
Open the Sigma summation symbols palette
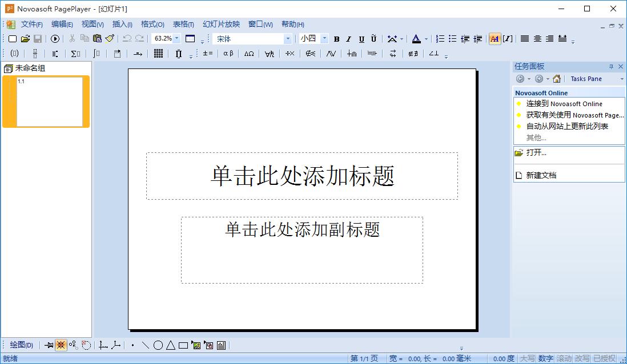click(75, 54)
